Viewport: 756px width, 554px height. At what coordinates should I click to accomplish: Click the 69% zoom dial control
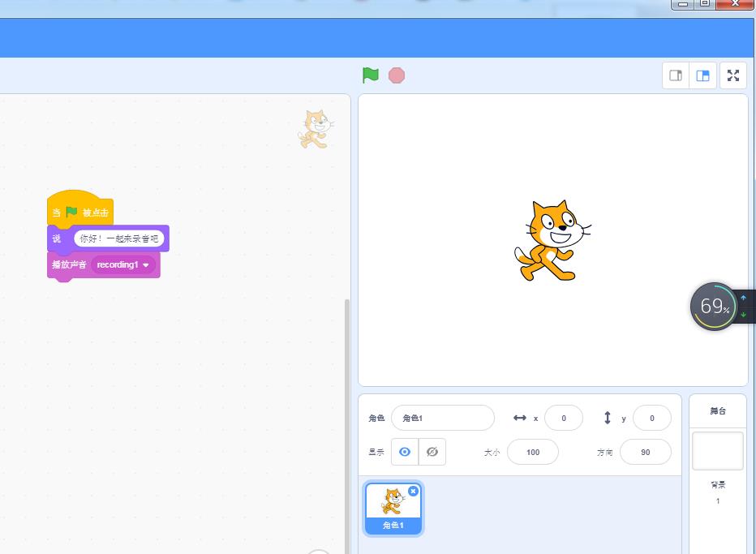(x=712, y=306)
